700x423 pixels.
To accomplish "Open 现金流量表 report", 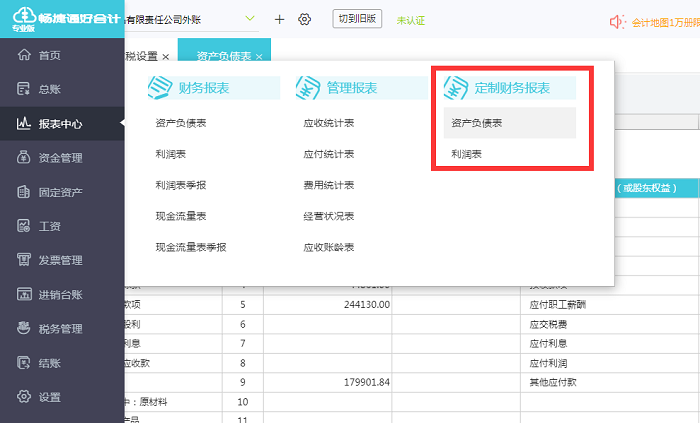I will pos(181,216).
